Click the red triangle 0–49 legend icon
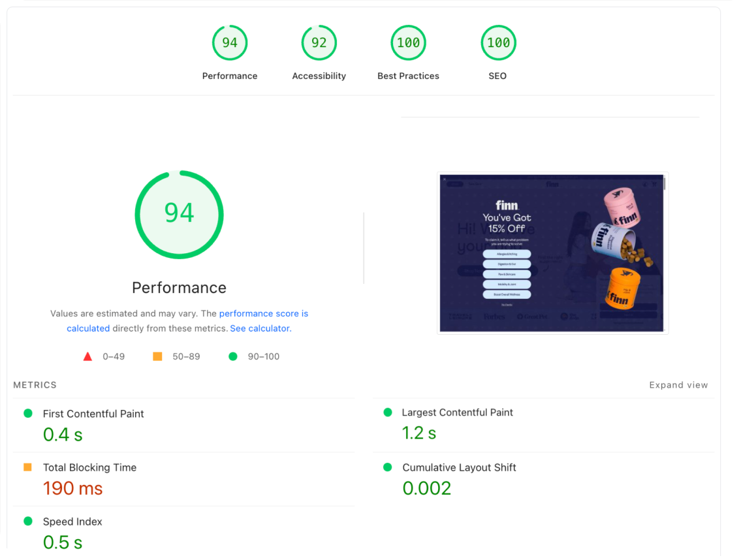Screen dimensions: 756x558 pos(87,356)
